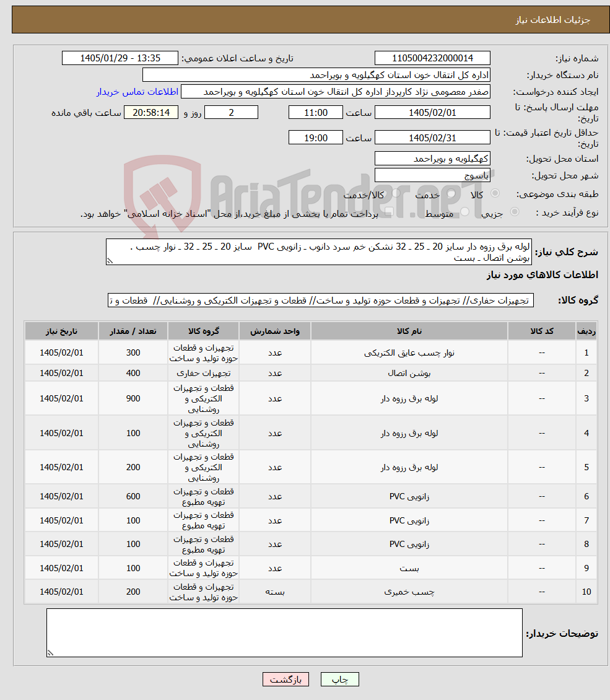Screen dimensions: 610x700
Task: Click the چاپ print button
Action: 339,680
